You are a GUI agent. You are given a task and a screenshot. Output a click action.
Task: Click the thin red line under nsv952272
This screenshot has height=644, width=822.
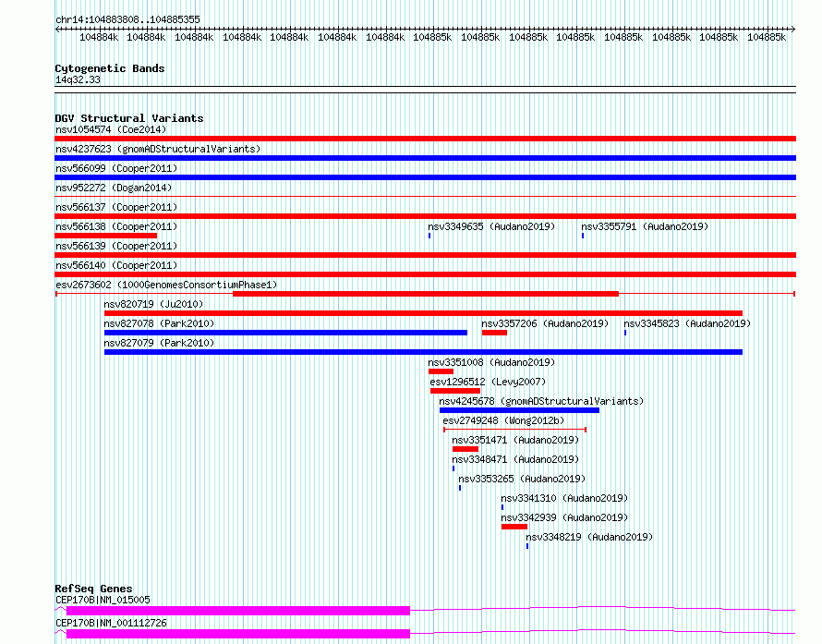(x=425, y=197)
